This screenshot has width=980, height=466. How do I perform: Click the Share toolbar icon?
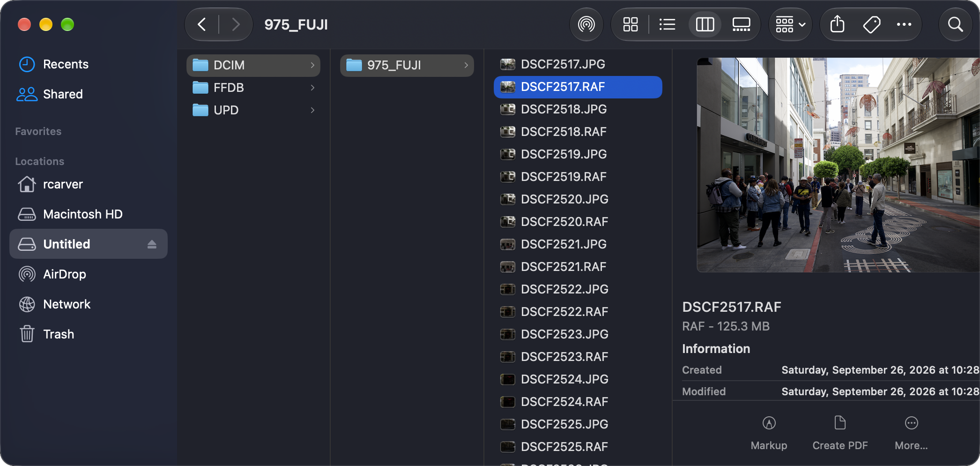tap(838, 24)
